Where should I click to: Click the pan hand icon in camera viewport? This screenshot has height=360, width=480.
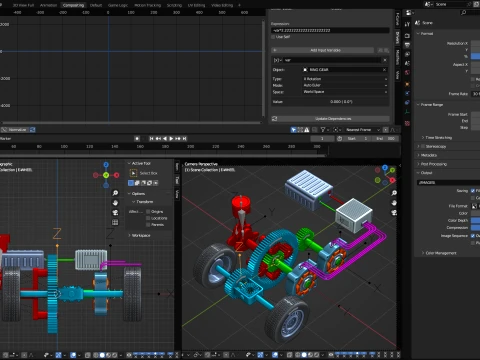tap(394, 203)
